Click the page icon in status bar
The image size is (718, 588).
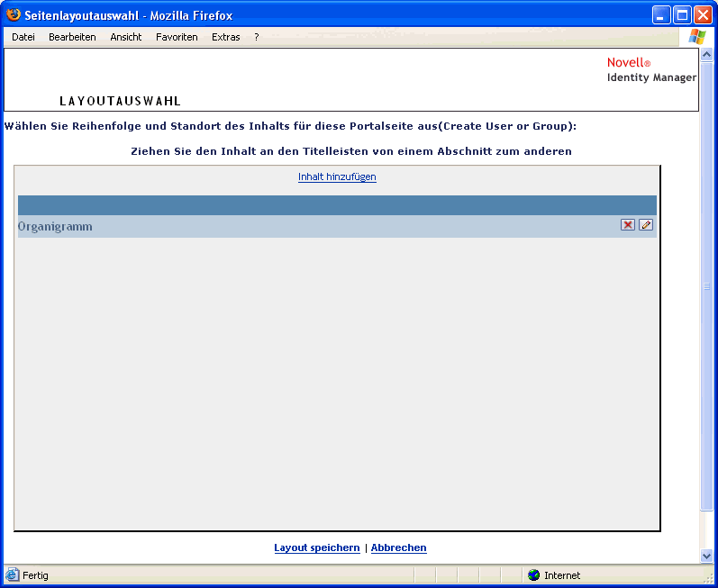tap(13, 575)
